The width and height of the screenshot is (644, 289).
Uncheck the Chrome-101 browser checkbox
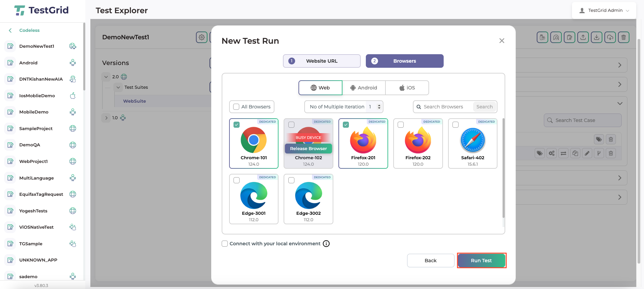pos(237,125)
